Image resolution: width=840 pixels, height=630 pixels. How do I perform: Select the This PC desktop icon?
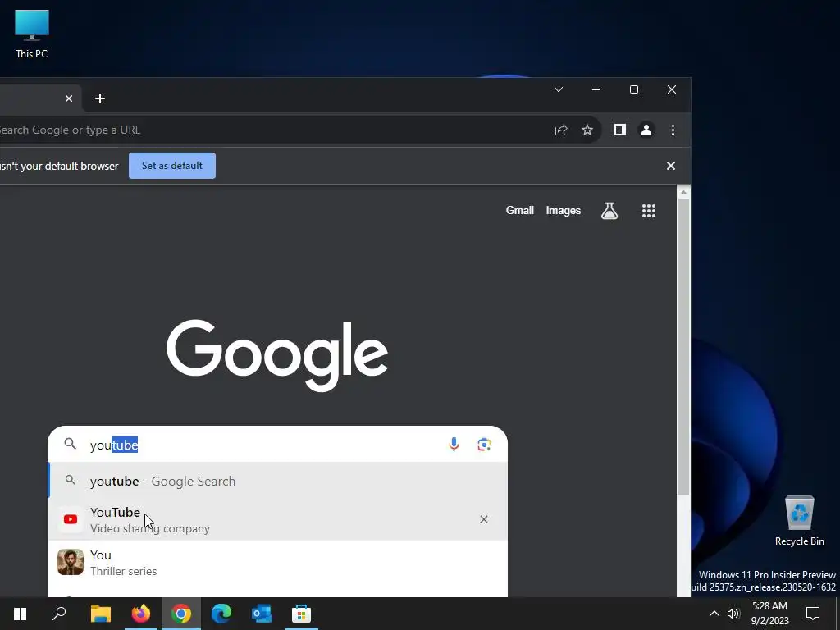pos(32,34)
